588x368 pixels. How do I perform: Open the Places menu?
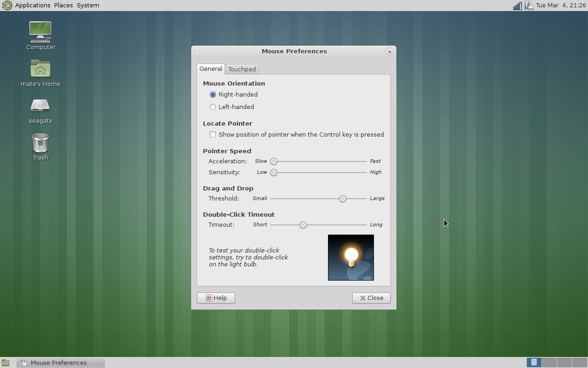point(63,6)
